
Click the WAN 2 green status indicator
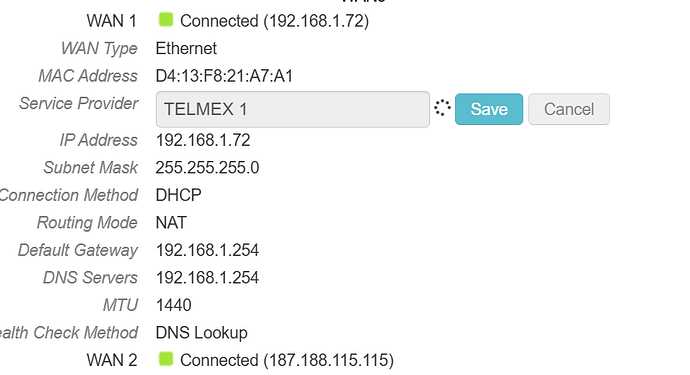point(166,359)
